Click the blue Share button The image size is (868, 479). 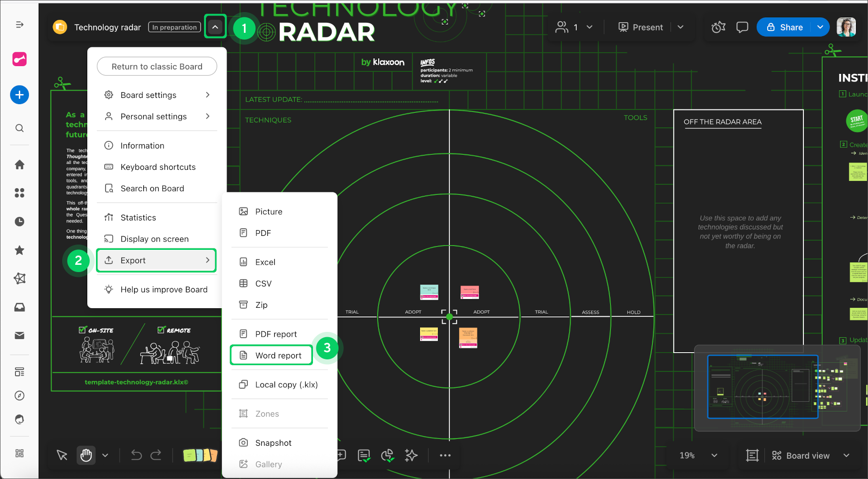pos(785,27)
